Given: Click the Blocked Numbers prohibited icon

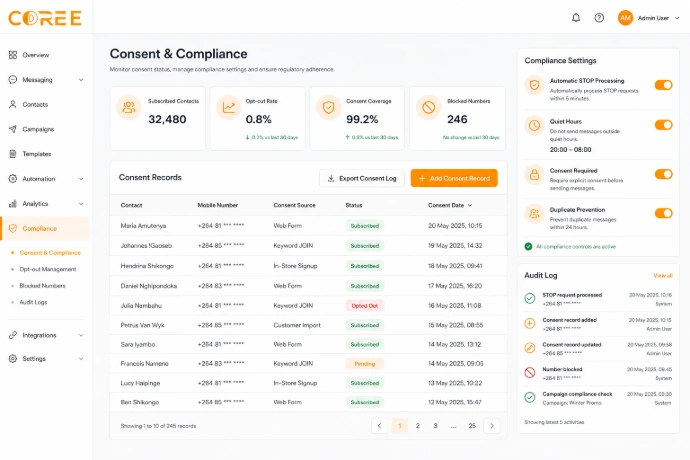Looking at the screenshot, I should [x=429, y=107].
